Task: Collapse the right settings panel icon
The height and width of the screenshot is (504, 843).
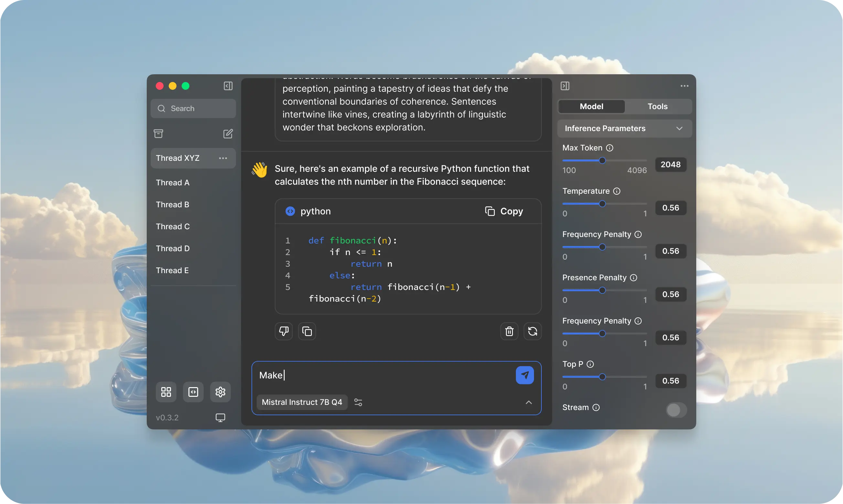Action: tap(565, 86)
